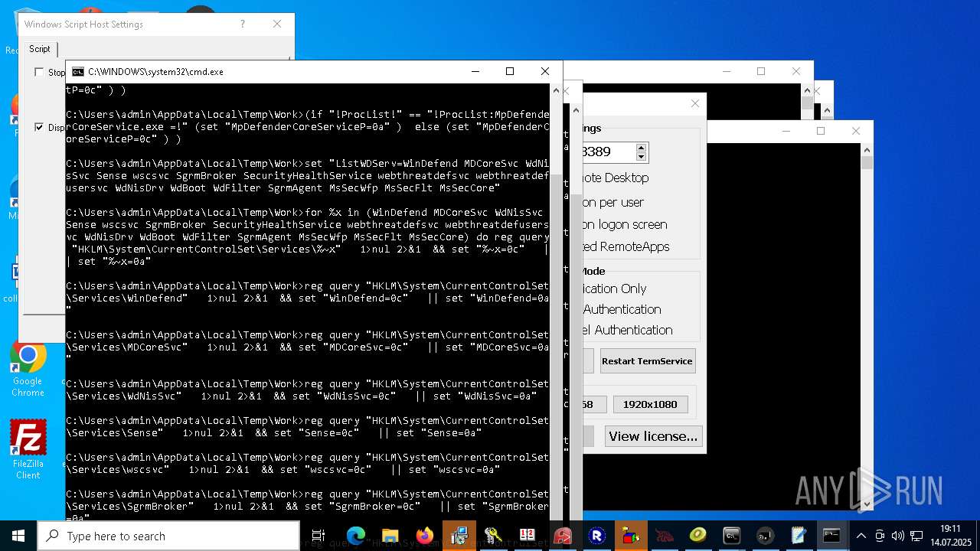Increase RDP port with up arrow

(x=642, y=147)
